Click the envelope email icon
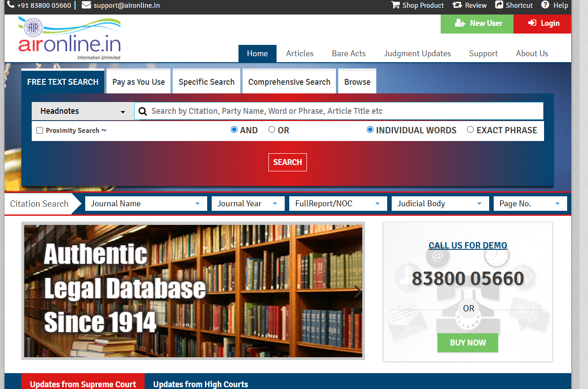 pyautogui.click(x=86, y=5)
